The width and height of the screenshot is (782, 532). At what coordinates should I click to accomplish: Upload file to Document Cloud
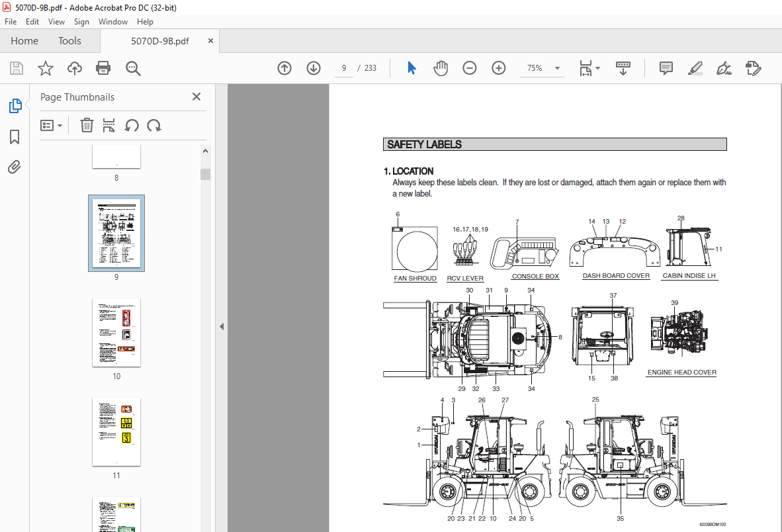click(75, 67)
